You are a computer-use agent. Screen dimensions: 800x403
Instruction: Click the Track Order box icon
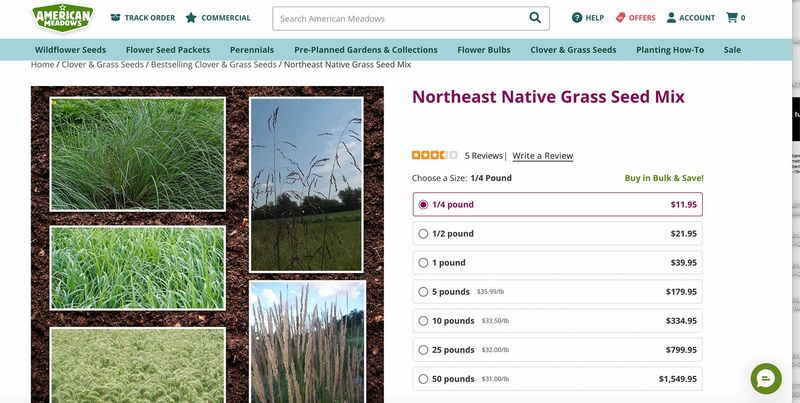[116, 18]
